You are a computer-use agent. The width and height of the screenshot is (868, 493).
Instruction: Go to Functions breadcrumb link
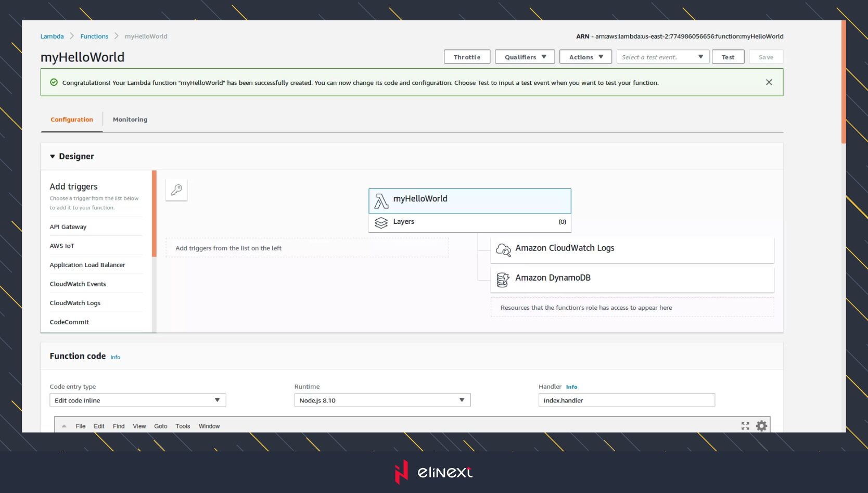(x=94, y=36)
